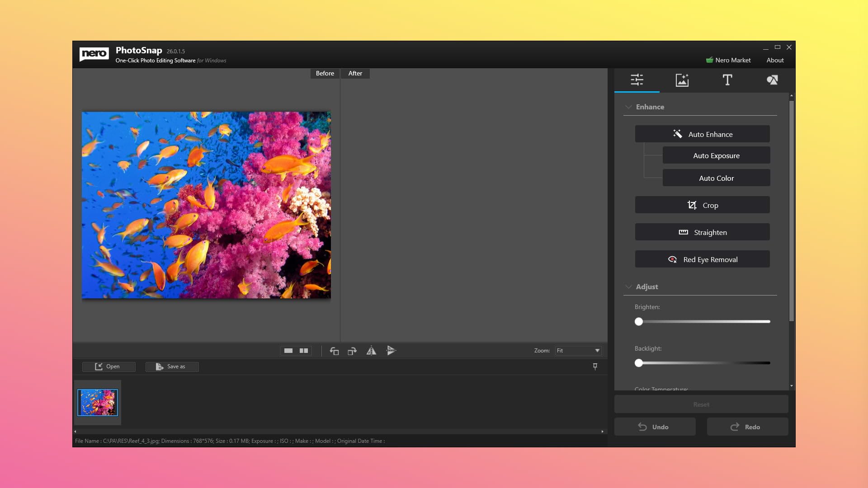Select the Before view label
The height and width of the screenshot is (488, 868).
pyautogui.click(x=325, y=73)
